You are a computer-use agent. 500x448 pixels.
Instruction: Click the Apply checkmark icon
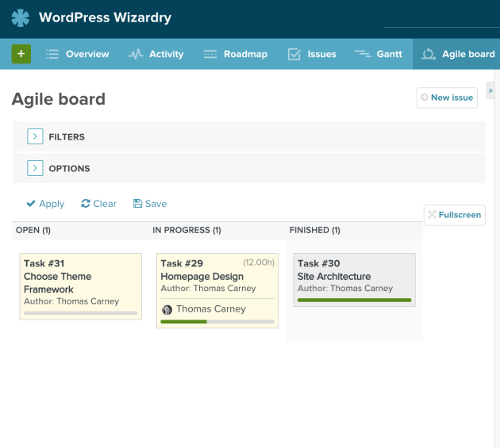(x=31, y=203)
